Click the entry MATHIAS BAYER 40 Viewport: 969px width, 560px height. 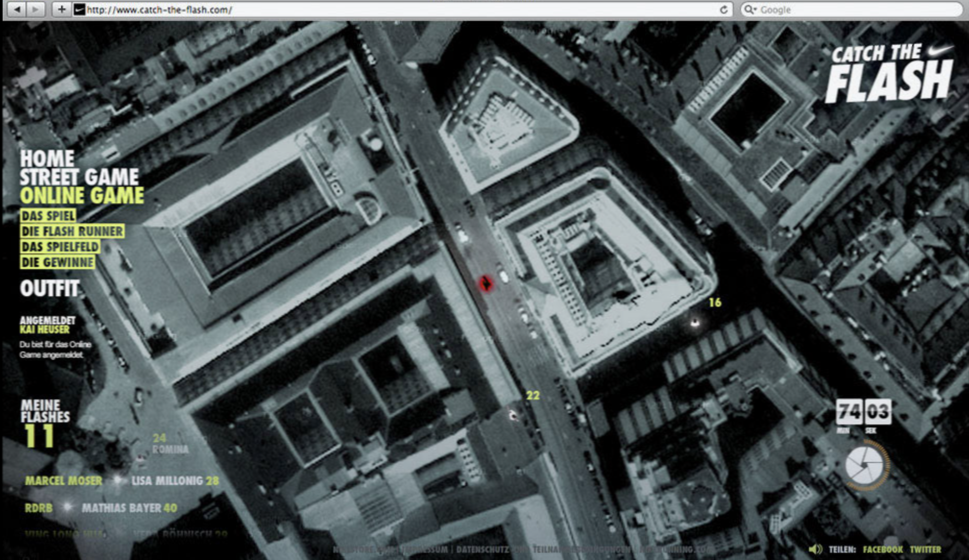pos(129,507)
